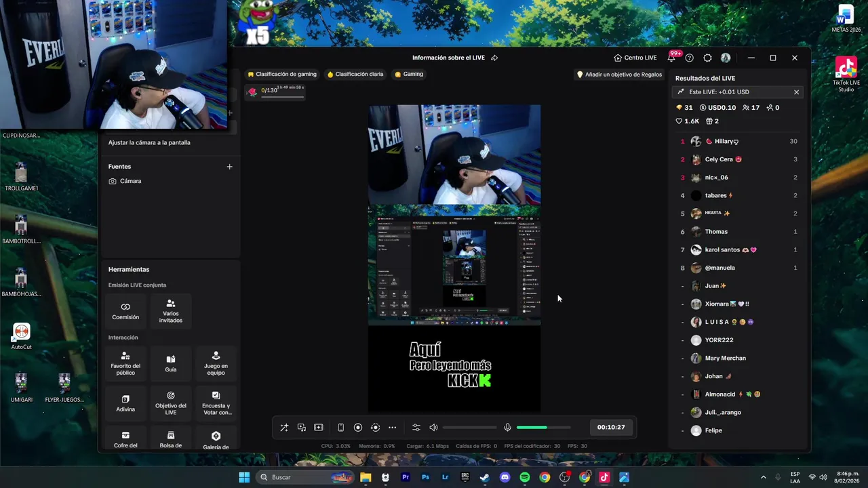Mute the speaker output
Viewport: 868px width, 488px height.
tap(433, 428)
